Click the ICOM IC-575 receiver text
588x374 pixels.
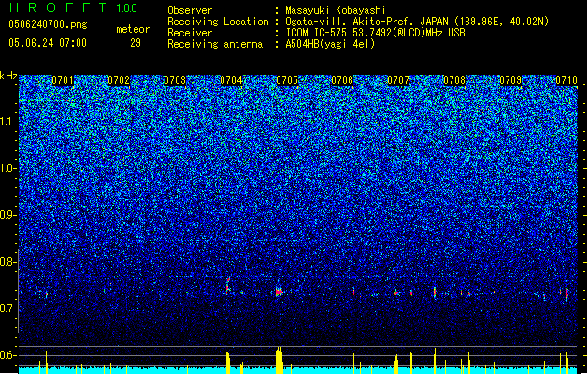point(375,33)
